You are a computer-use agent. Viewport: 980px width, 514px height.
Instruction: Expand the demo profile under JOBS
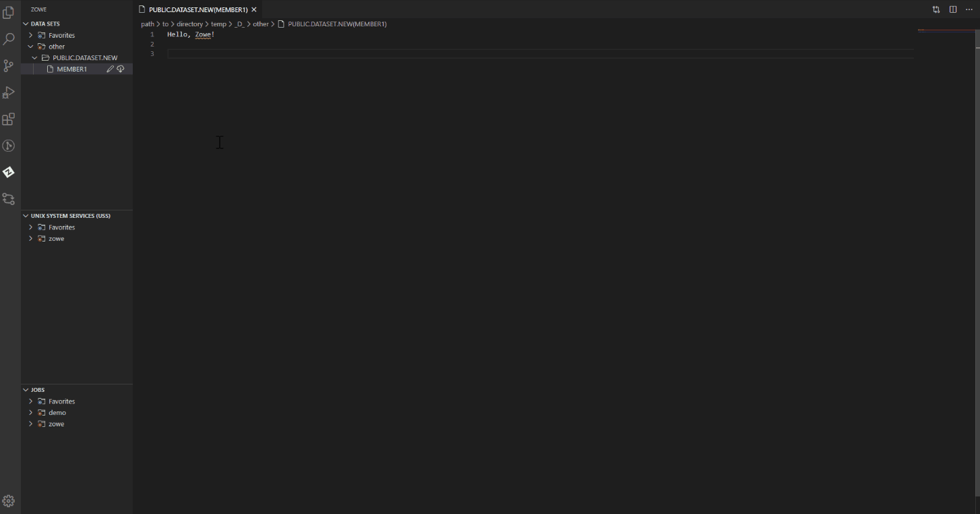click(x=31, y=413)
